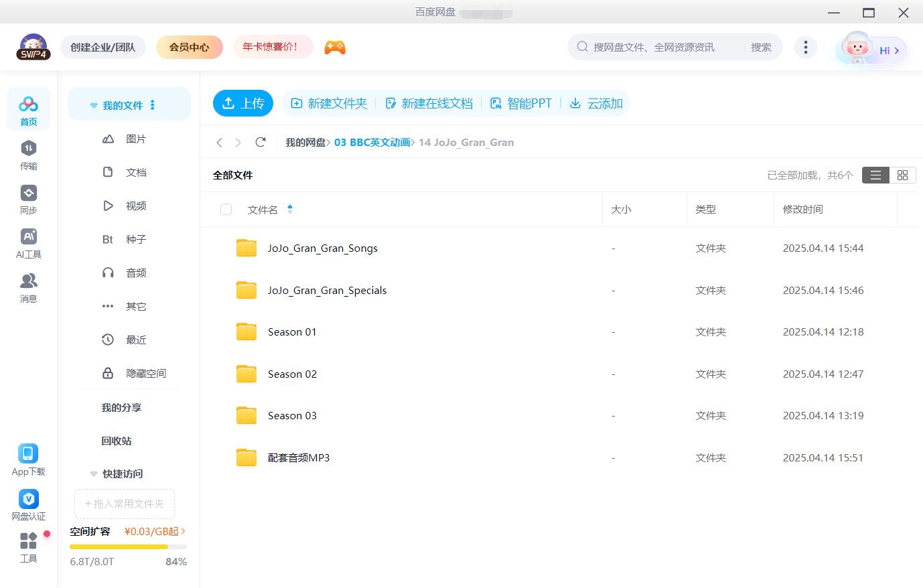Select all files with the header checkbox
The width and height of the screenshot is (923, 588).
226,209
